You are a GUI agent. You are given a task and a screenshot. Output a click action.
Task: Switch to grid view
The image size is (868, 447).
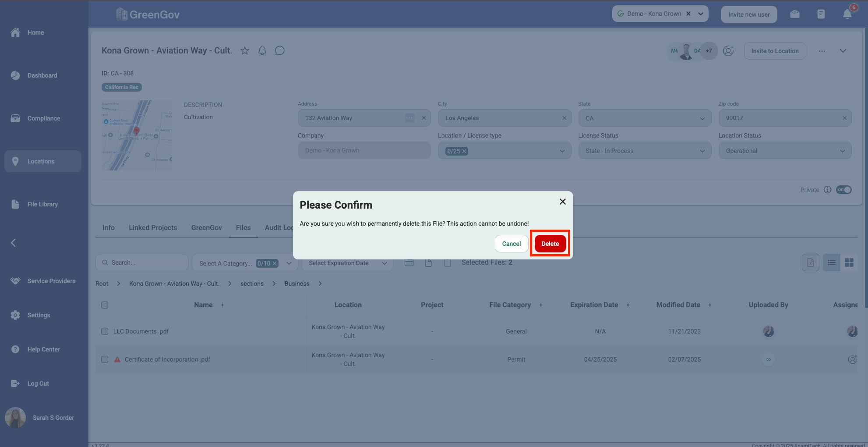[849, 263]
